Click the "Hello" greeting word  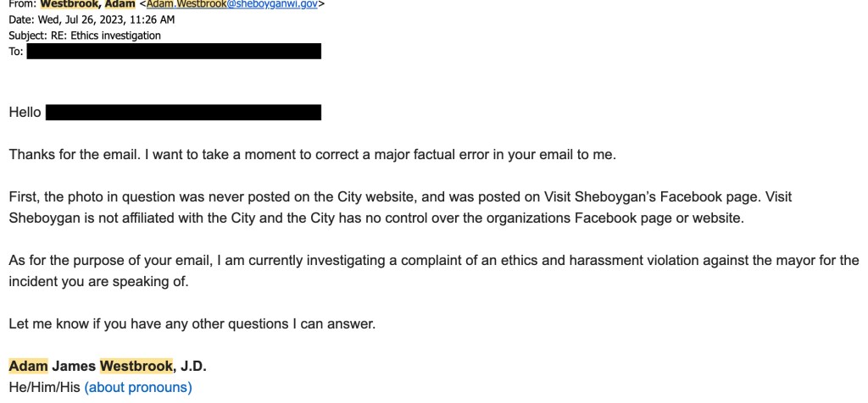25,113
